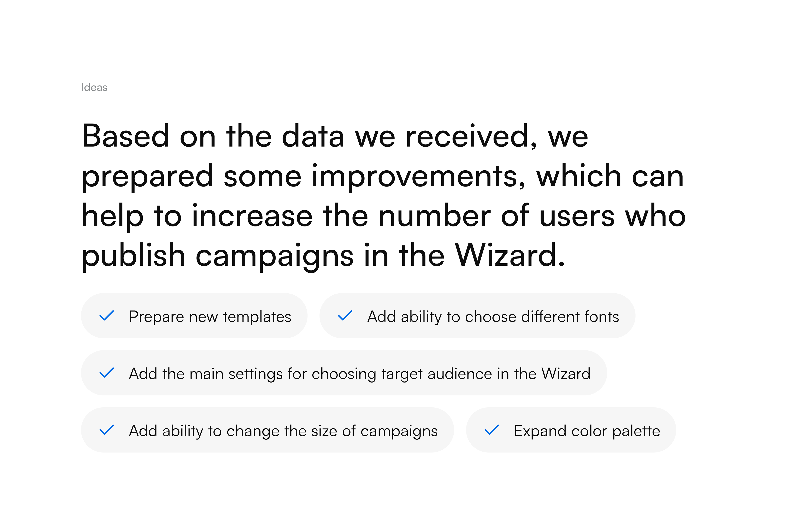Click the headline line starting with help to increase
Viewport: 795px width, 532px height.
click(383, 216)
